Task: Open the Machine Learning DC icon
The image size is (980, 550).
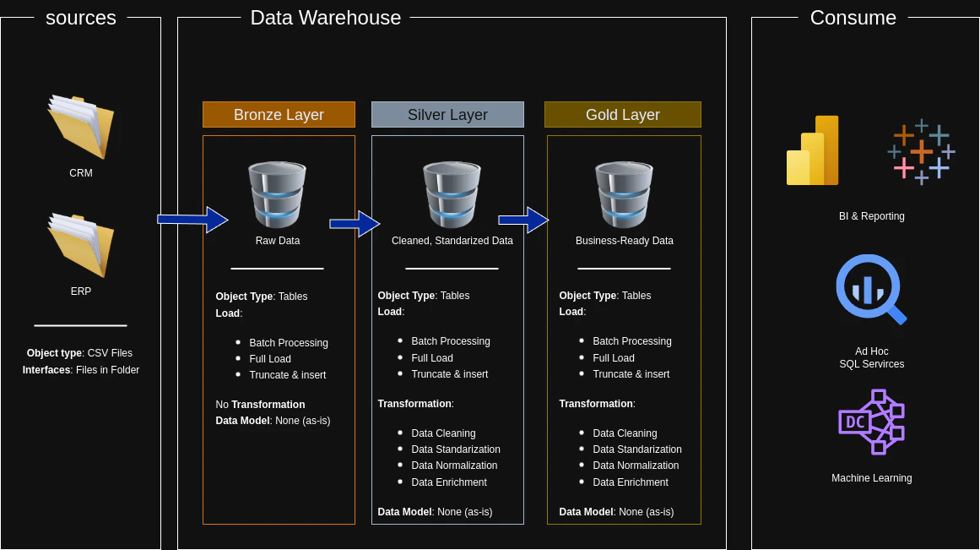Action: point(871,422)
